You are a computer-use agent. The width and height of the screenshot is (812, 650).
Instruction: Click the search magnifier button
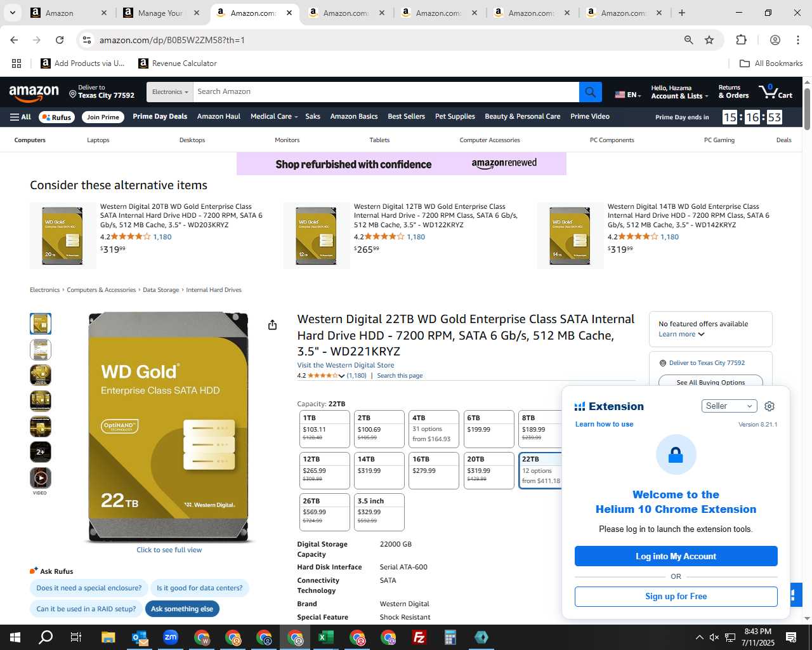590,92
